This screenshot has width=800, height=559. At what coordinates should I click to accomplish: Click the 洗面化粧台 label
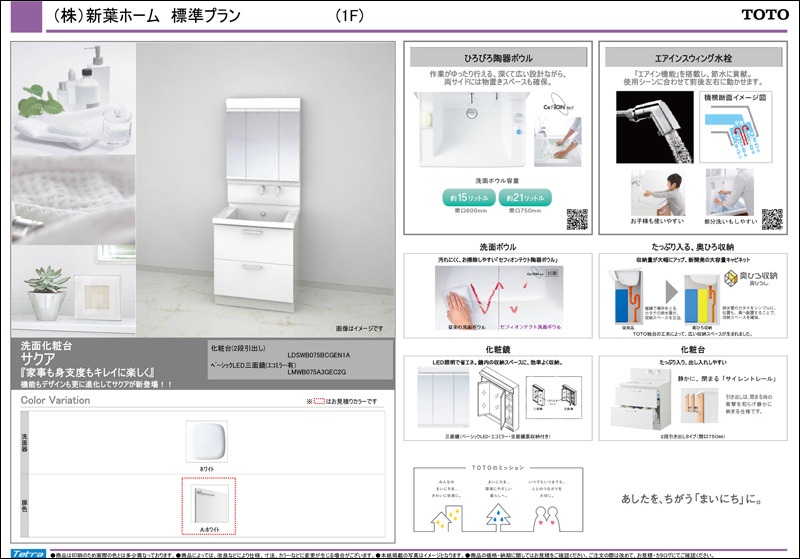(x=46, y=346)
